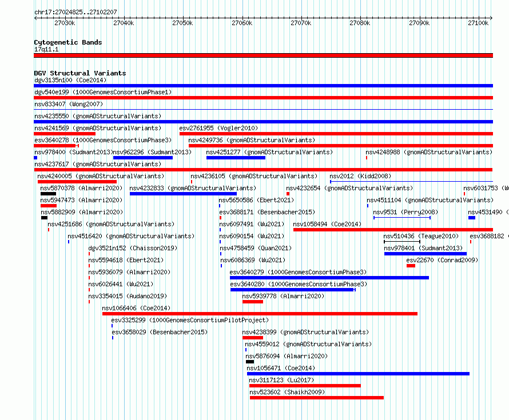Click nsv4251686 gnomAD variant label
Image resolution: width=509 pixels, height=420 pixels.
tap(111, 224)
